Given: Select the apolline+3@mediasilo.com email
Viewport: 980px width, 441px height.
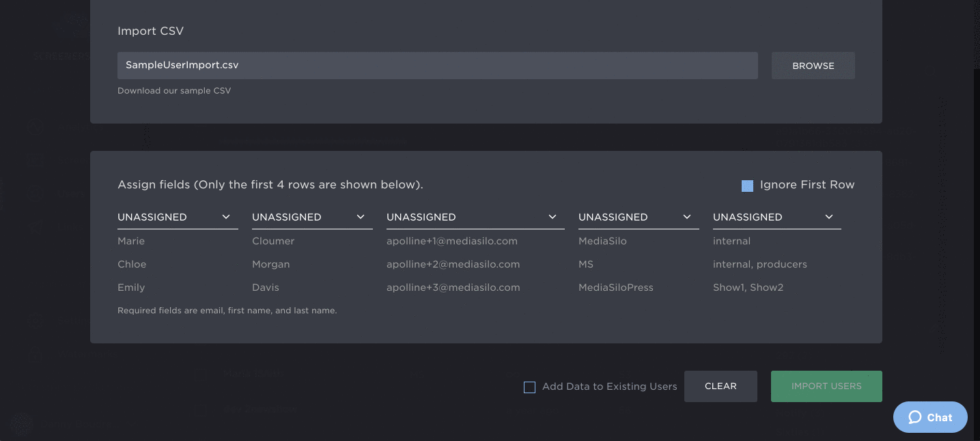Looking at the screenshot, I should click(453, 287).
